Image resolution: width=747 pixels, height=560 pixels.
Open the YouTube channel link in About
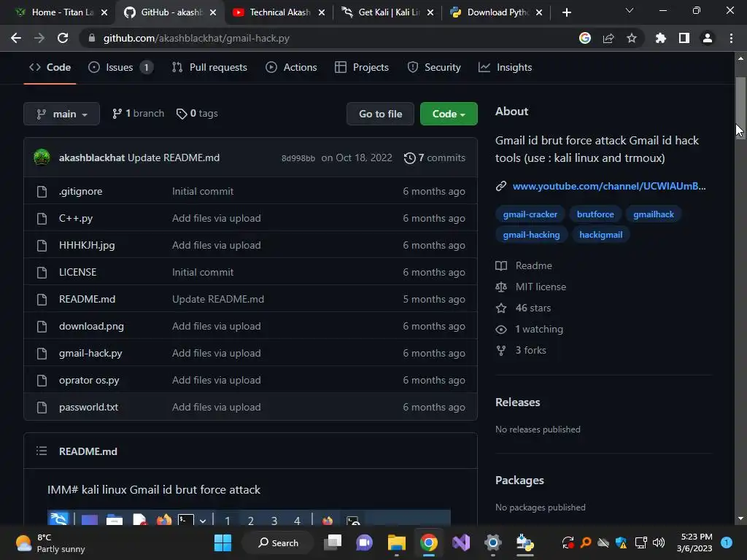click(609, 186)
